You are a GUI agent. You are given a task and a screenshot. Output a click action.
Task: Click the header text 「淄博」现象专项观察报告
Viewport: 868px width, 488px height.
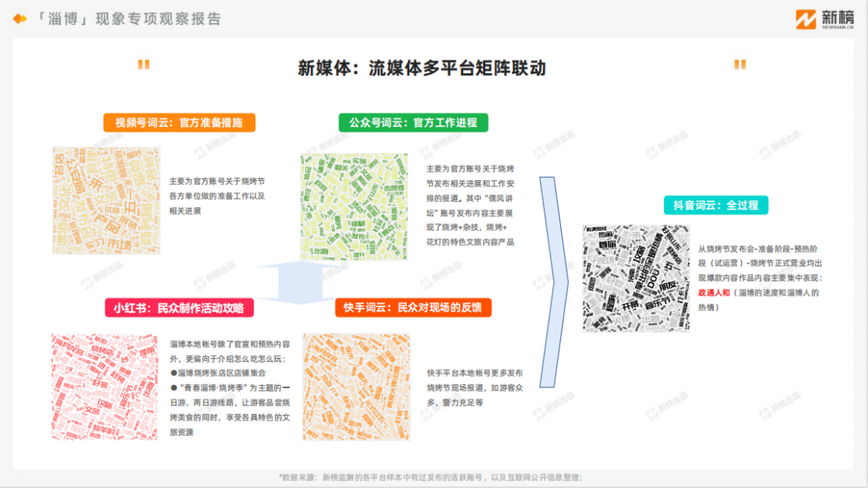[x=129, y=18]
